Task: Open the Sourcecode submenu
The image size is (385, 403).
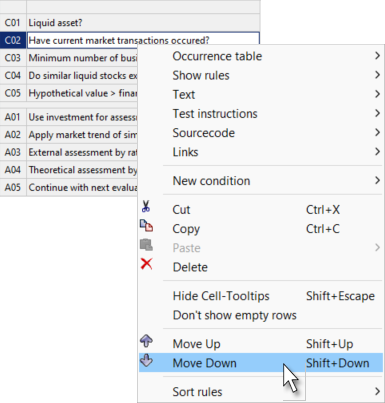Action: pyautogui.click(x=261, y=133)
